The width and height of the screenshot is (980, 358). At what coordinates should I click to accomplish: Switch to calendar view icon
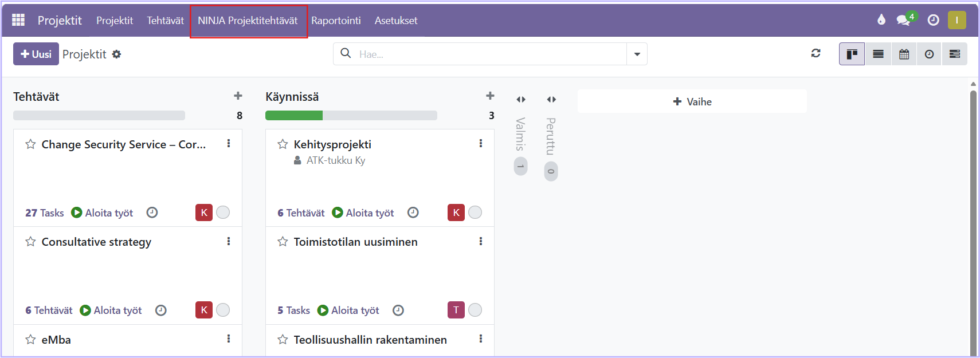(x=904, y=54)
